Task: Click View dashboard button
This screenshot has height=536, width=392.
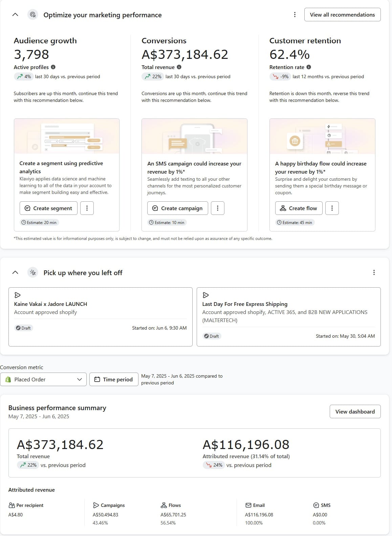Action: pyautogui.click(x=355, y=411)
